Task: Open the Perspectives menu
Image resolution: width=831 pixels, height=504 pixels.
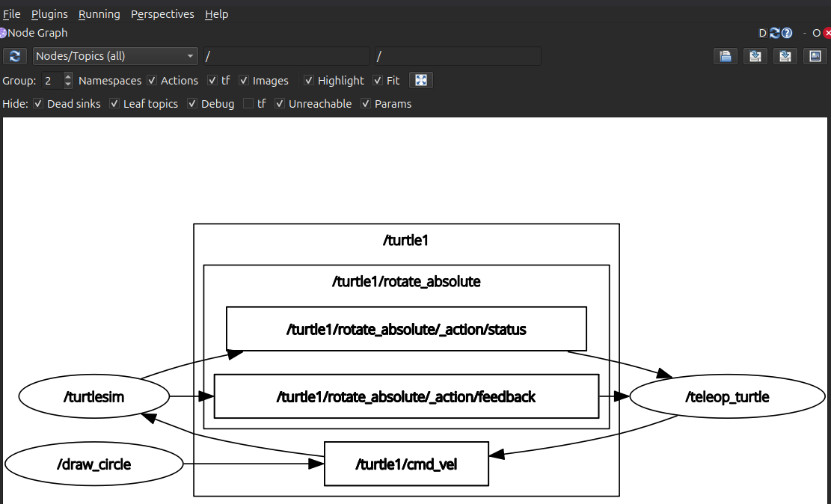Action: click(162, 14)
